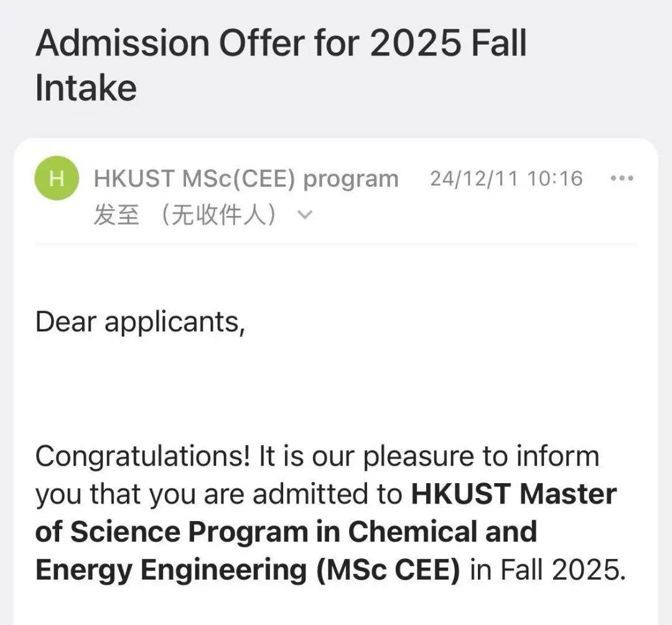Viewport: 672px width, 625px height.
Task: Open sender HKUST MSc(CEE) program details
Action: (x=246, y=179)
